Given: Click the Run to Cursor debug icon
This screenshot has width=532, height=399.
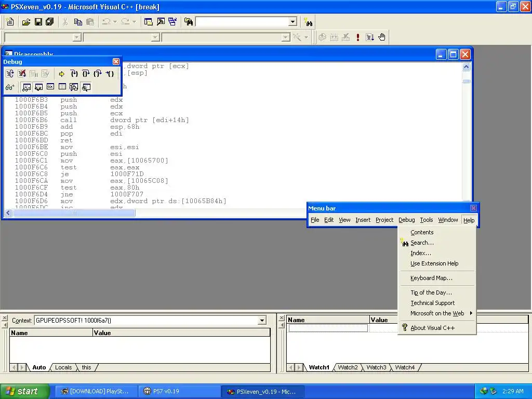Looking at the screenshot, I should tap(110, 74).
